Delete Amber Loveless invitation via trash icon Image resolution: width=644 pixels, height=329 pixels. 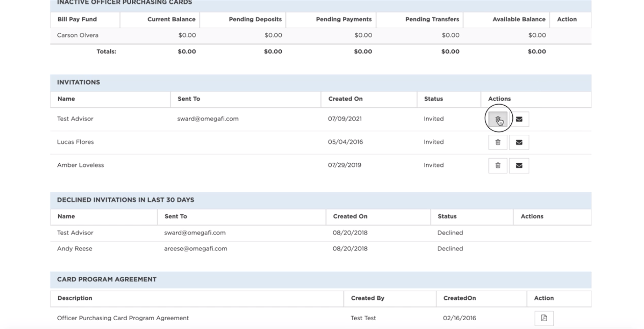coord(498,165)
